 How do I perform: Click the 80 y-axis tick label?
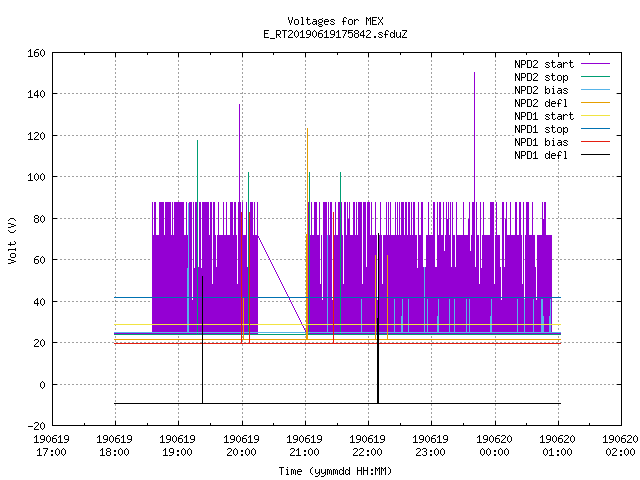click(39, 219)
